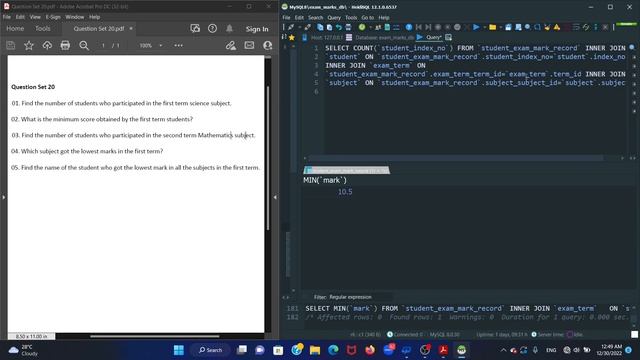This screenshot has width=640, height=360.
Task: Click HeidiSQL save SQL file icon
Action: (x=508, y=27)
